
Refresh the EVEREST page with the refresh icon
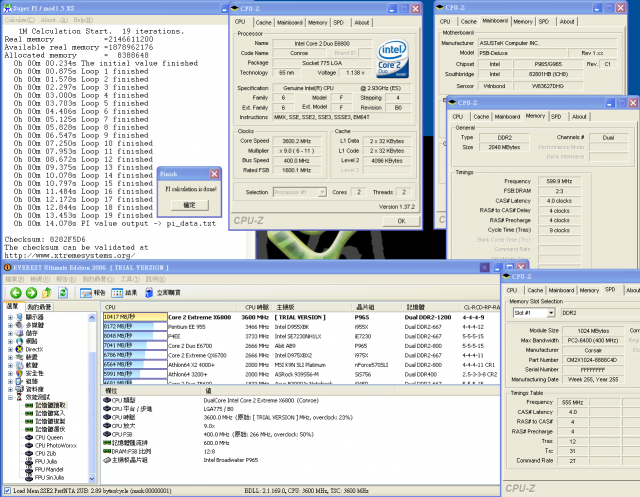tap(63, 292)
